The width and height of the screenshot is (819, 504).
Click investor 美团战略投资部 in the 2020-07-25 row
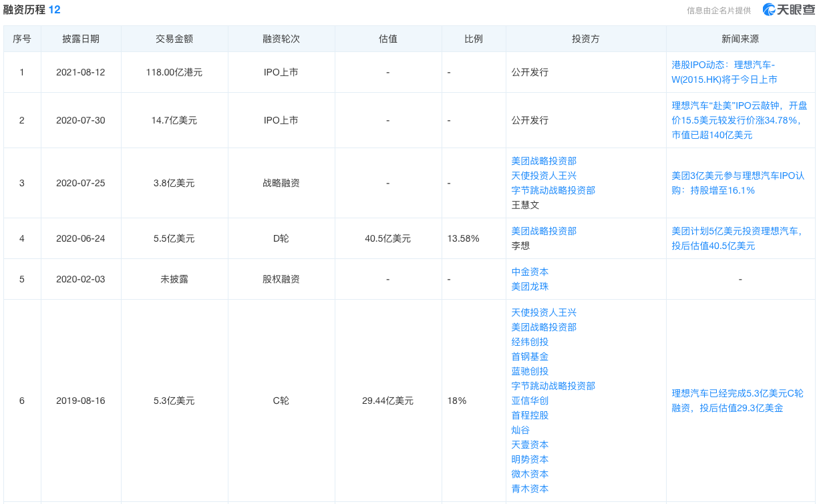[544, 161]
